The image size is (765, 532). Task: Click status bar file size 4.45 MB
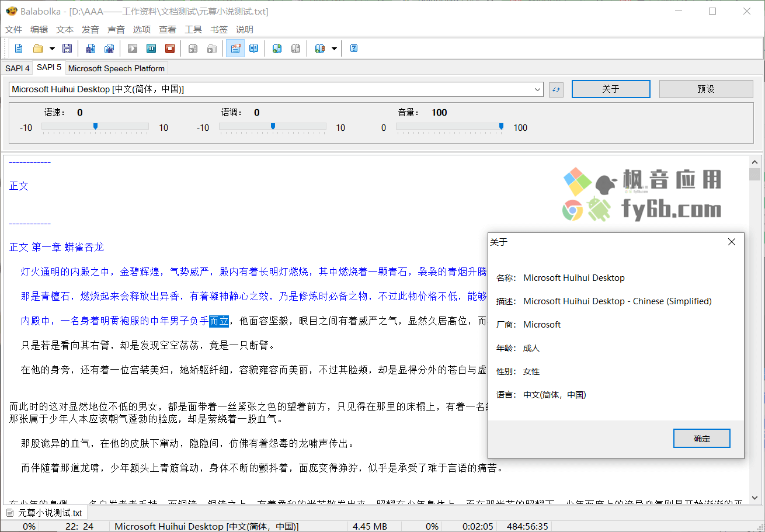pyautogui.click(x=370, y=526)
